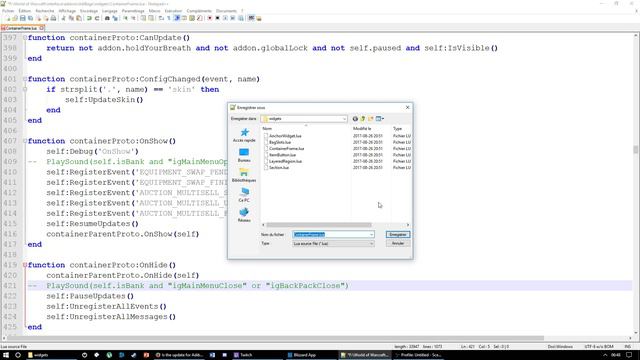The image size is (640, 360).
Task: Open the Macro menu
Action: click(154, 11)
